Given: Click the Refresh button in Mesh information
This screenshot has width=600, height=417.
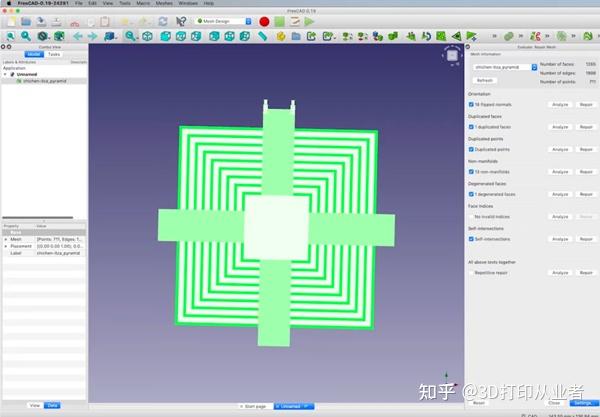Looking at the screenshot, I should pos(485,80).
